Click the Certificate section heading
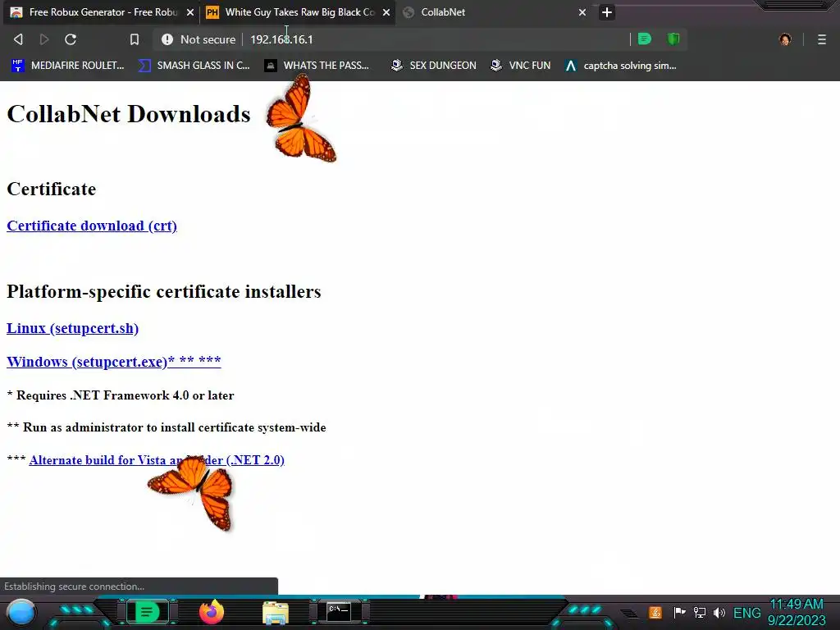Image resolution: width=840 pixels, height=630 pixels. click(x=52, y=189)
